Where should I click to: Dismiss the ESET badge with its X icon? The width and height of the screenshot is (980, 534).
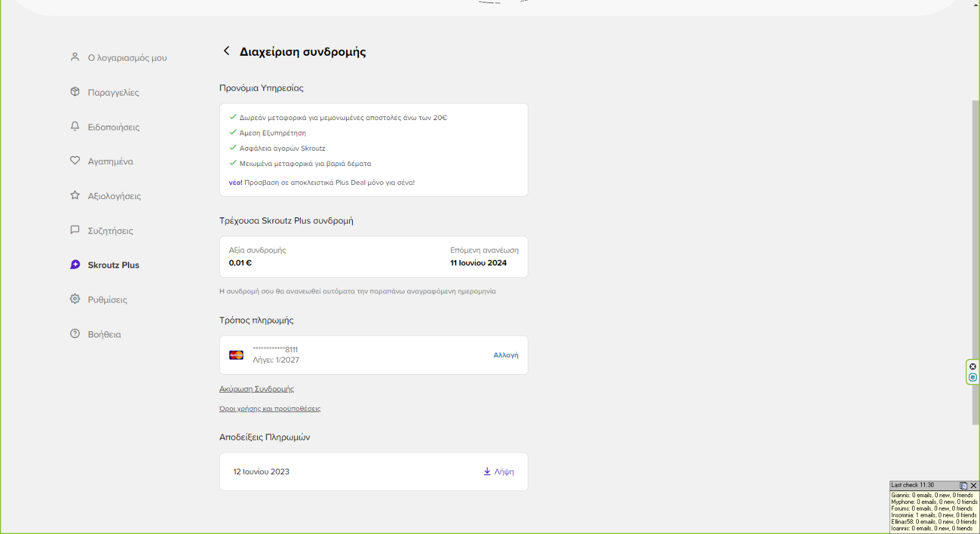(973, 367)
